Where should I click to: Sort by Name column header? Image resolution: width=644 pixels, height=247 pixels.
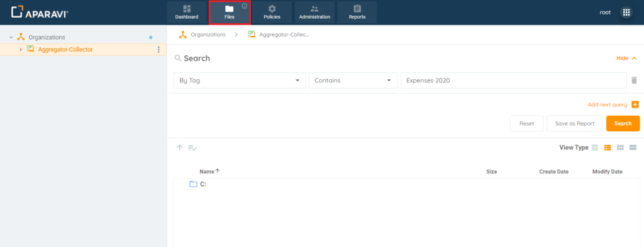pyautogui.click(x=207, y=172)
